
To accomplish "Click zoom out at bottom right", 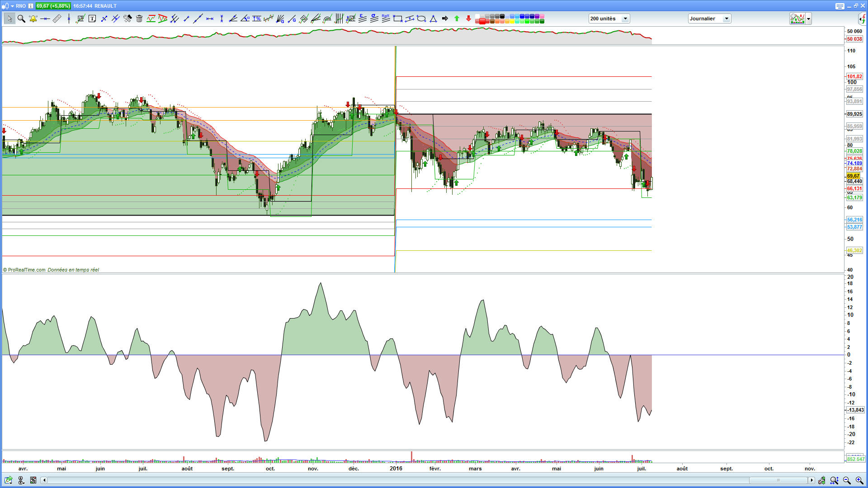I will coord(847,480).
